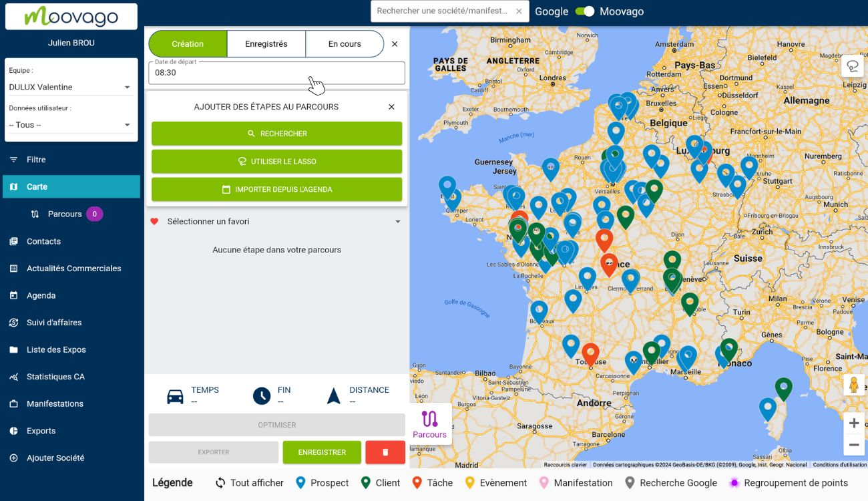Click the Moovago logo
This screenshot has width=868, height=501.
pos(71,17)
